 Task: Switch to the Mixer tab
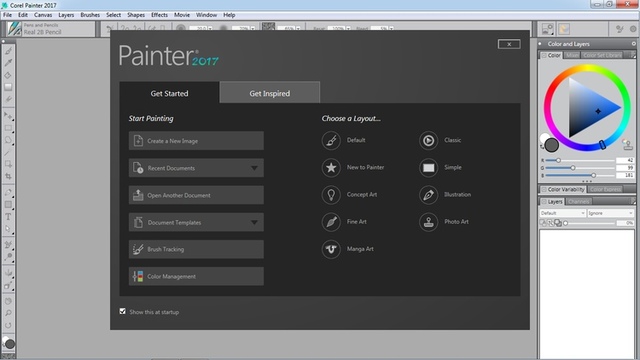[572, 55]
